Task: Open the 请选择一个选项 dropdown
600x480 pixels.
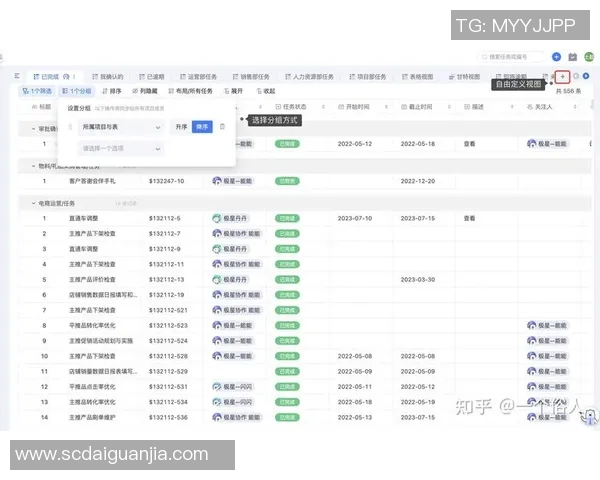Action: click(x=121, y=149)
